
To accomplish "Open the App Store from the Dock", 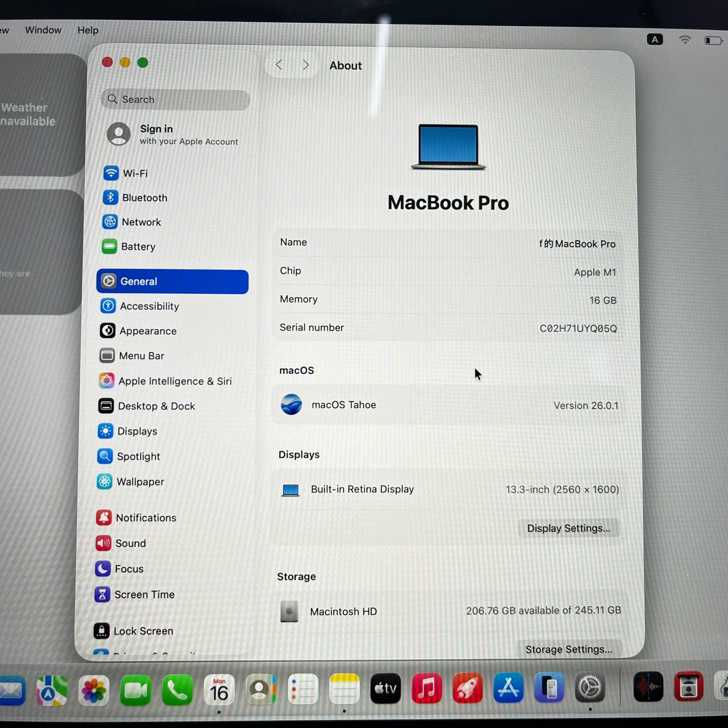I will [508, 688].
